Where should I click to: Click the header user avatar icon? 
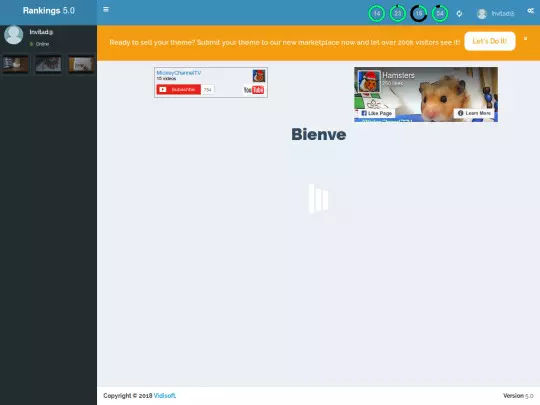(482, 13)
